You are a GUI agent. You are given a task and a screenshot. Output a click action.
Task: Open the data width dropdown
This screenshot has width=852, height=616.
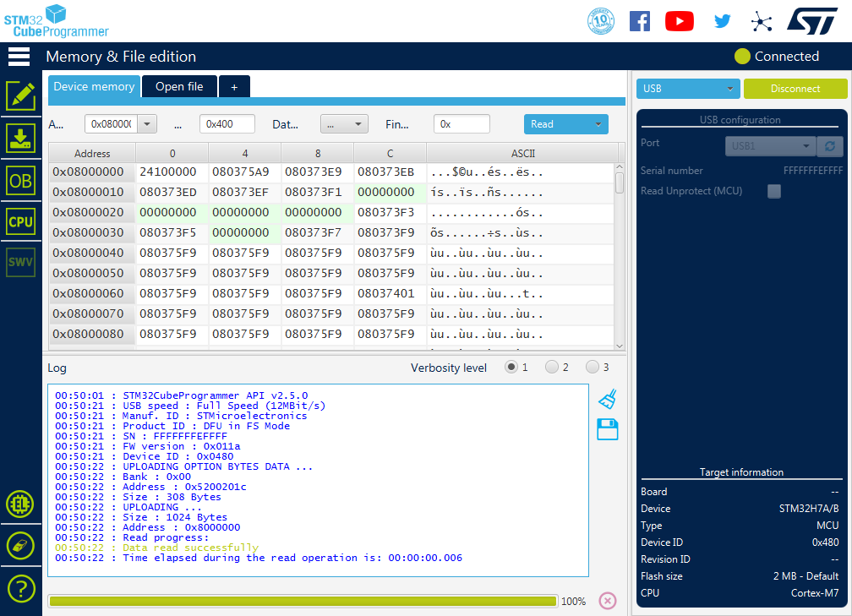[x=344, y=124]
